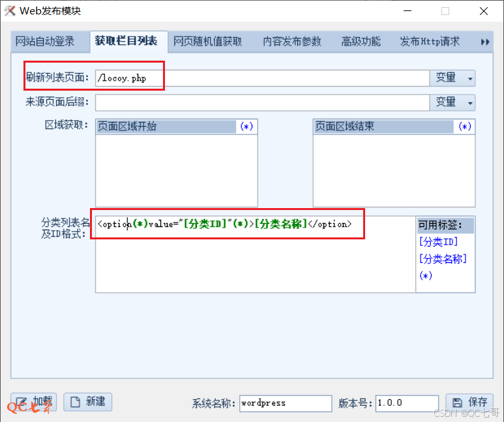Click the 加载 load button
The width and height of the screenshot is (504, 422).
point(34,401)
